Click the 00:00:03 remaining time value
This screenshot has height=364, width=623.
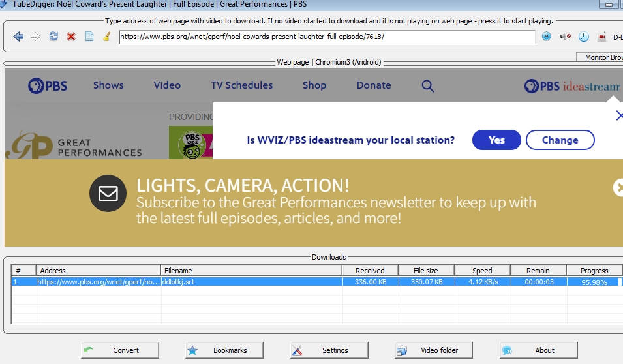[539, 282]
